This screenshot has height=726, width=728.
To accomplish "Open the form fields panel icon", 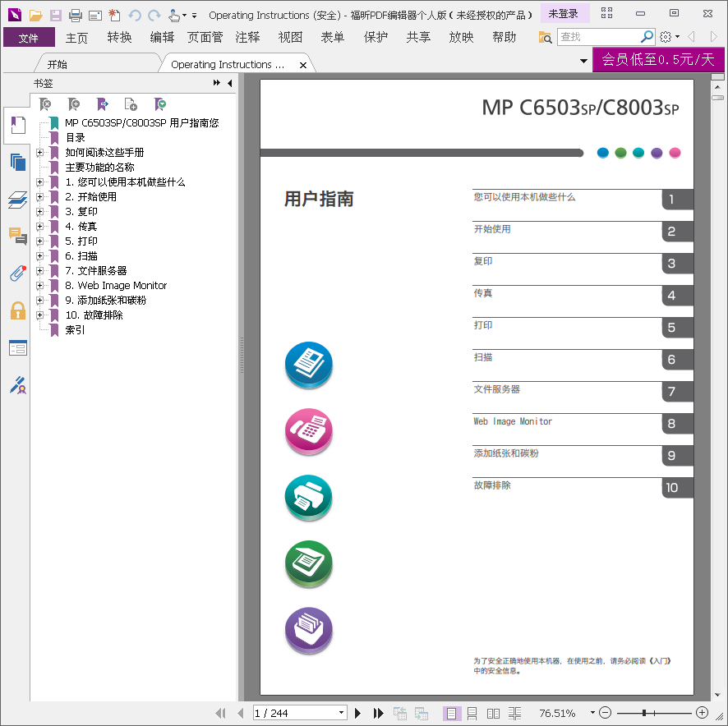I will tap(18, 347).
